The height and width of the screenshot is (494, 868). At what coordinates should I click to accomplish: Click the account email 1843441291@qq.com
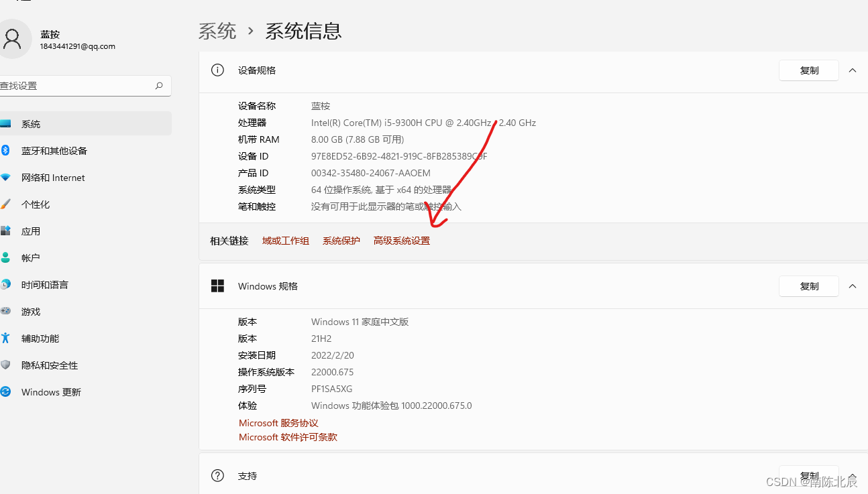click(78, 46)
